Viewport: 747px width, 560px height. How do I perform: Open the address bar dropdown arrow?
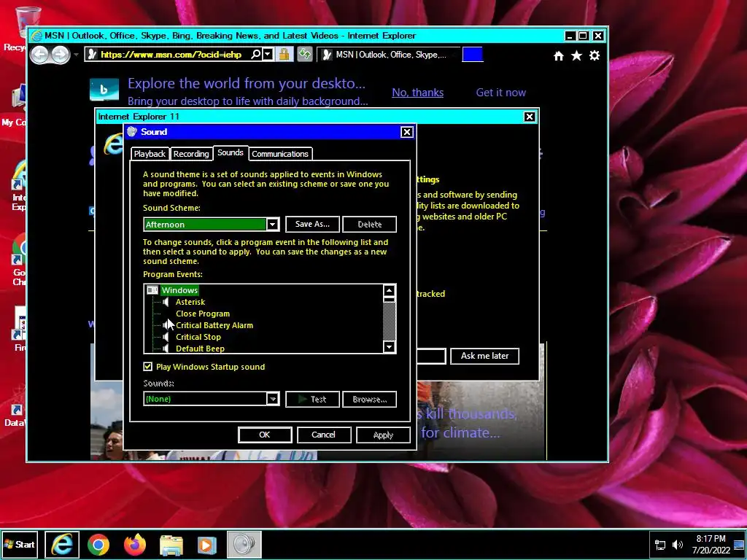point(268,54)
